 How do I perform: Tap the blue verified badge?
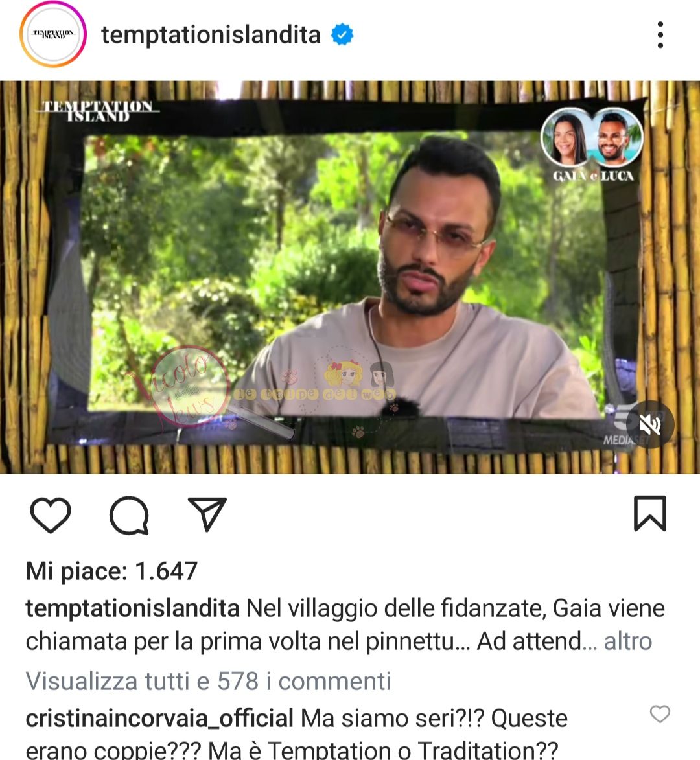342,35
